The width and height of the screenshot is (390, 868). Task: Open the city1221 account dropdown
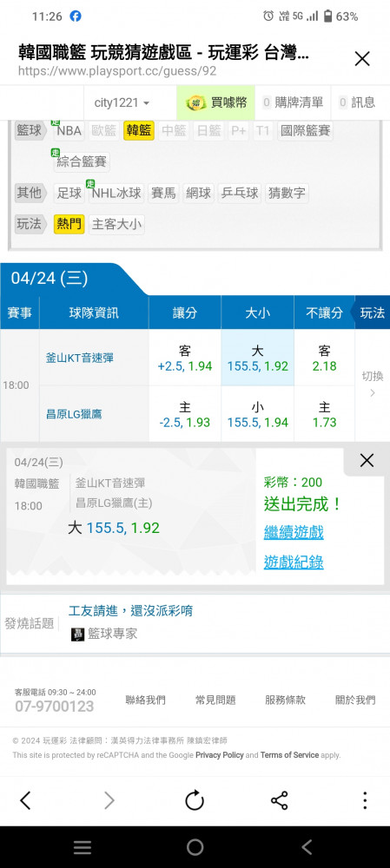pos(122,102)
